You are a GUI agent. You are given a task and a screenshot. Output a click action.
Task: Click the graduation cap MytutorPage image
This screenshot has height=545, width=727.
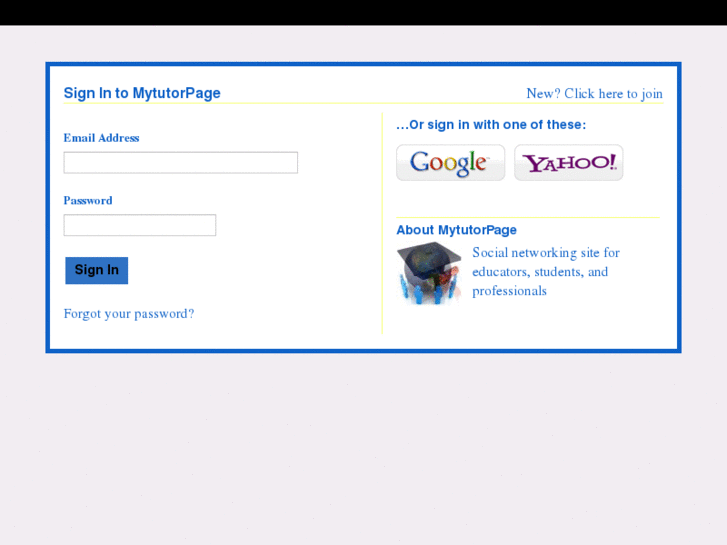(x=429, y=273)
